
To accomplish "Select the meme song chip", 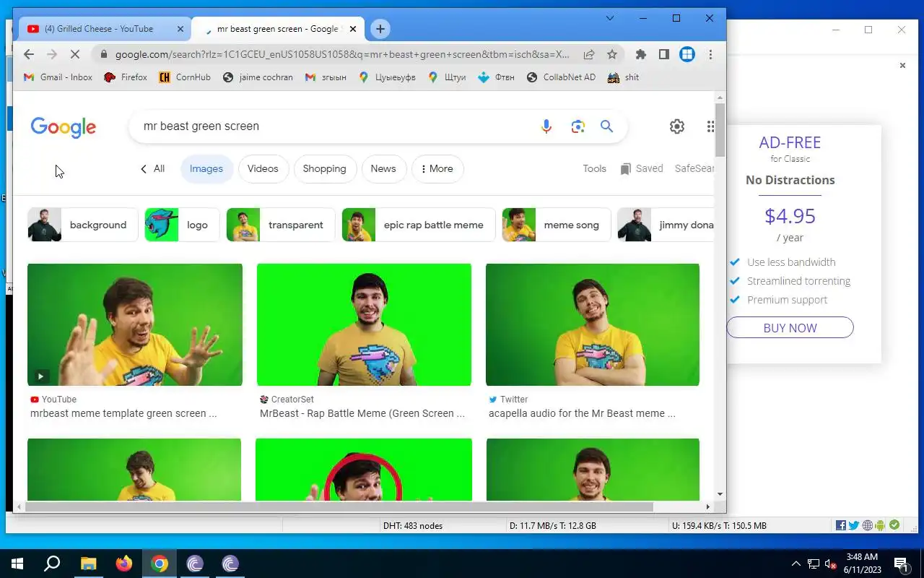I will pyautogui.click(x=557, y=225).
